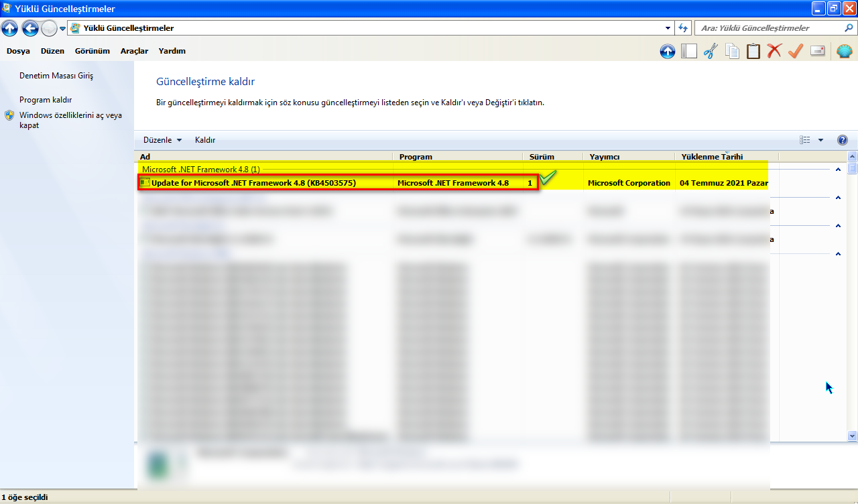Refresh the Yüklü Güncelleştirmeler view
The image size is (858, 504).
tap(683, 28)
